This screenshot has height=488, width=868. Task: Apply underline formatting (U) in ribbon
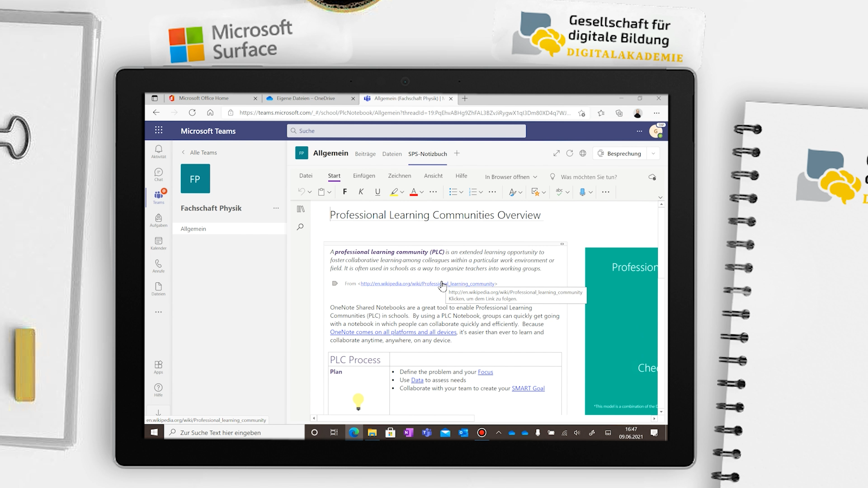377,192
